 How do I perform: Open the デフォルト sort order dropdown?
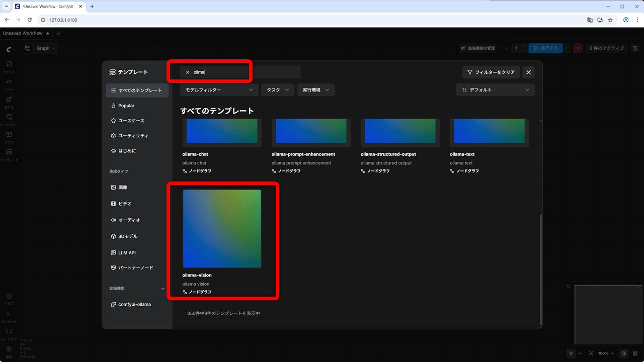495,90
